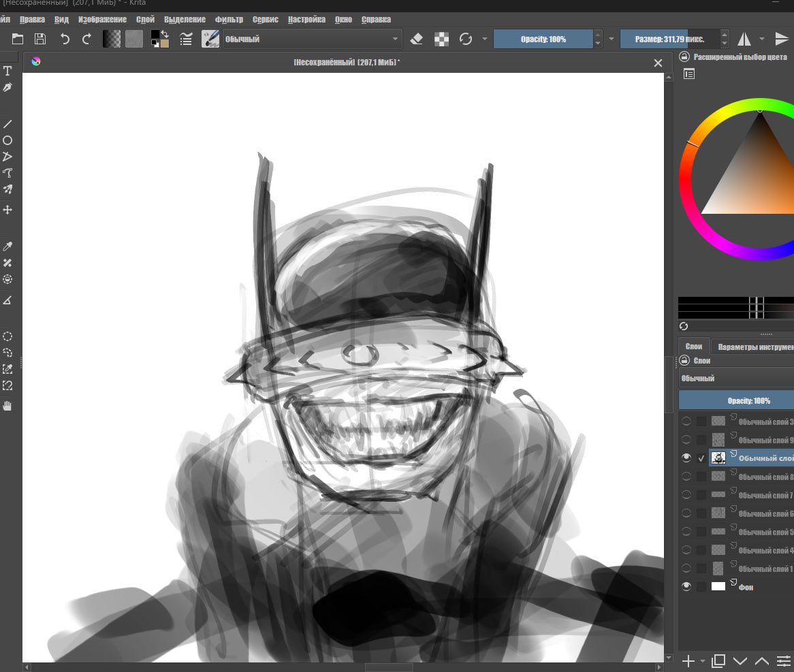Viewport: 794px width, 672px height.
Task: Select the Similar color selection tool
Action: [x=7, y=369]
